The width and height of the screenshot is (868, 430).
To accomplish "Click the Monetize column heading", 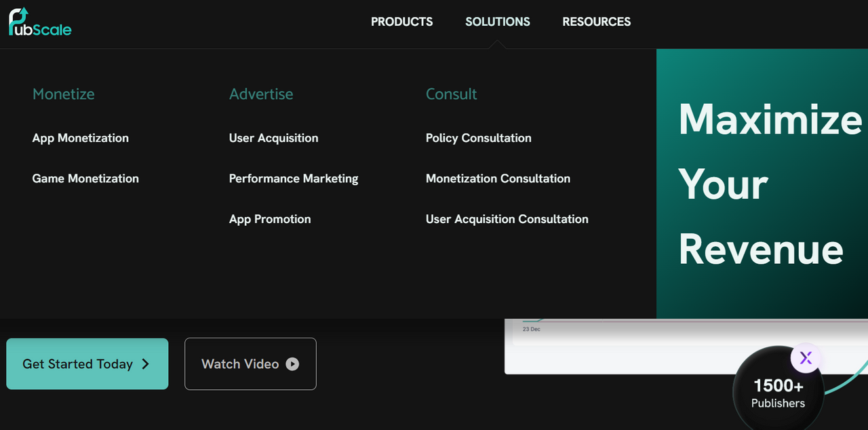I will pos(64,94).
